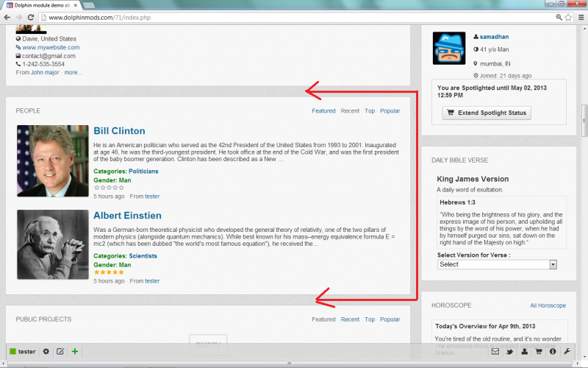This screenshot has height=368, width=588.
Task: Click contact@gmail.com text
Action: (x=49, y=56)
